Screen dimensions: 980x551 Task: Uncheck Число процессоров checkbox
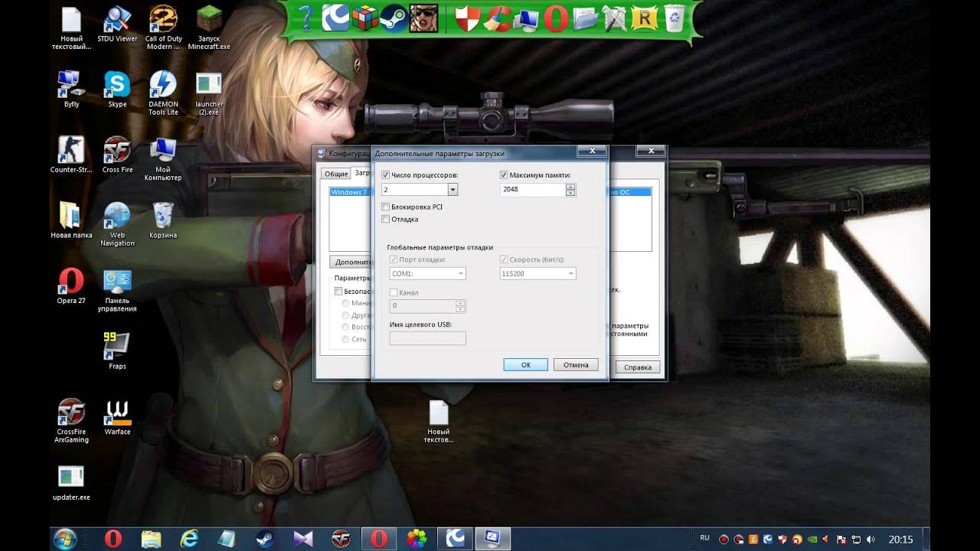[385, 175]
